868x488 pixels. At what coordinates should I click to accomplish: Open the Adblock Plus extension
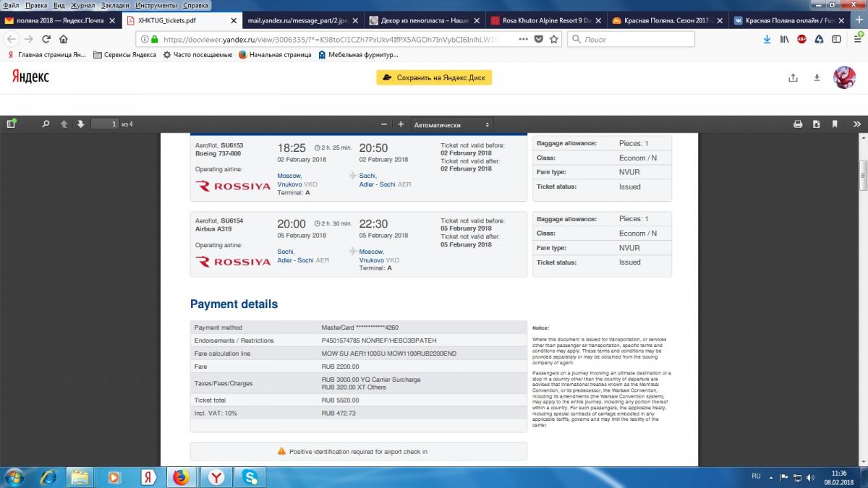[801, 39]
